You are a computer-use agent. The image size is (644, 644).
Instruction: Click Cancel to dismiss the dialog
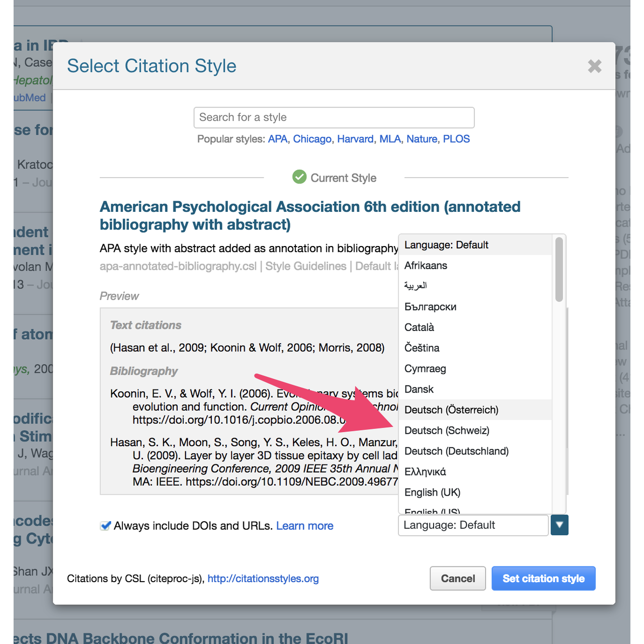click(x=457, y=578)
